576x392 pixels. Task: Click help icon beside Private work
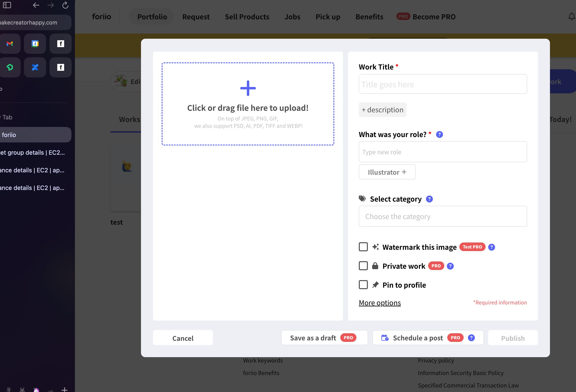pyautogui.click(x=450, y=266)
